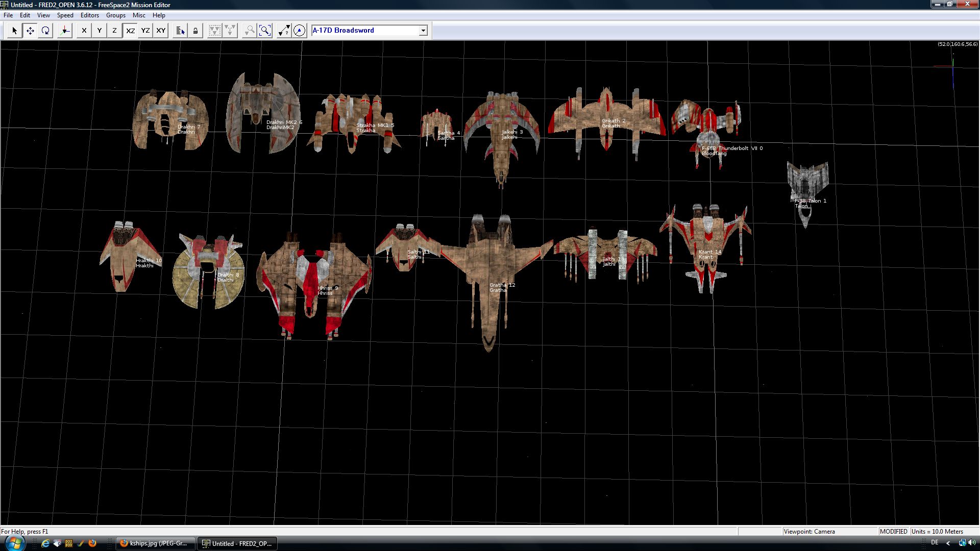The image size is (980, 551).
Task: Click the Windows Start button
Action: point(14,543)
